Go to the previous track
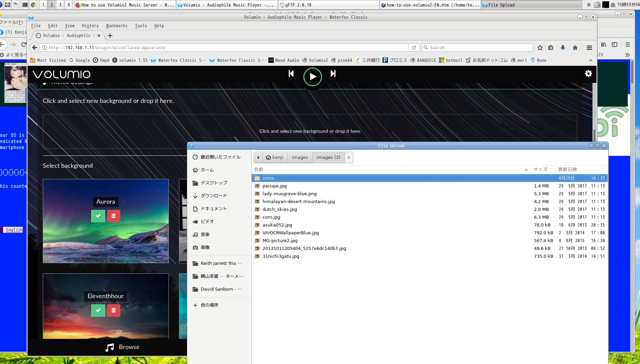The height and width of the screenshot is (364, 640). pyautogui.click(x=291, y=74)
